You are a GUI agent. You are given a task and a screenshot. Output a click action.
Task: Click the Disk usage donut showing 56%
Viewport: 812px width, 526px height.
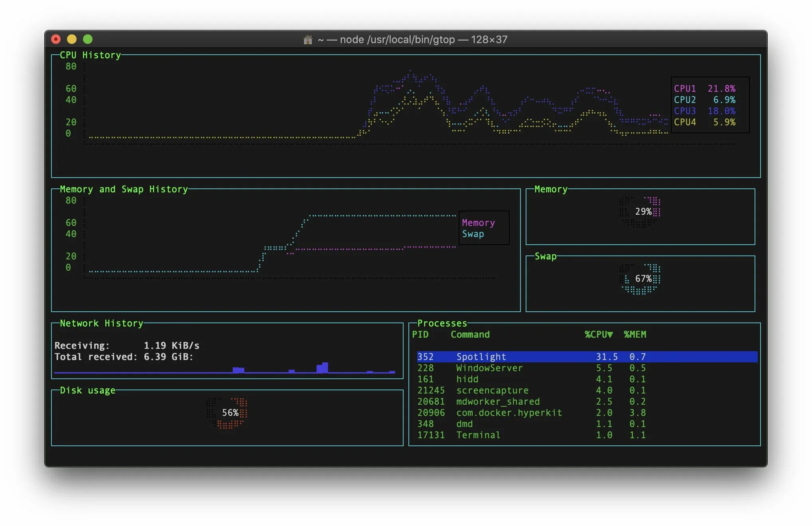click(x=227, y=413)
